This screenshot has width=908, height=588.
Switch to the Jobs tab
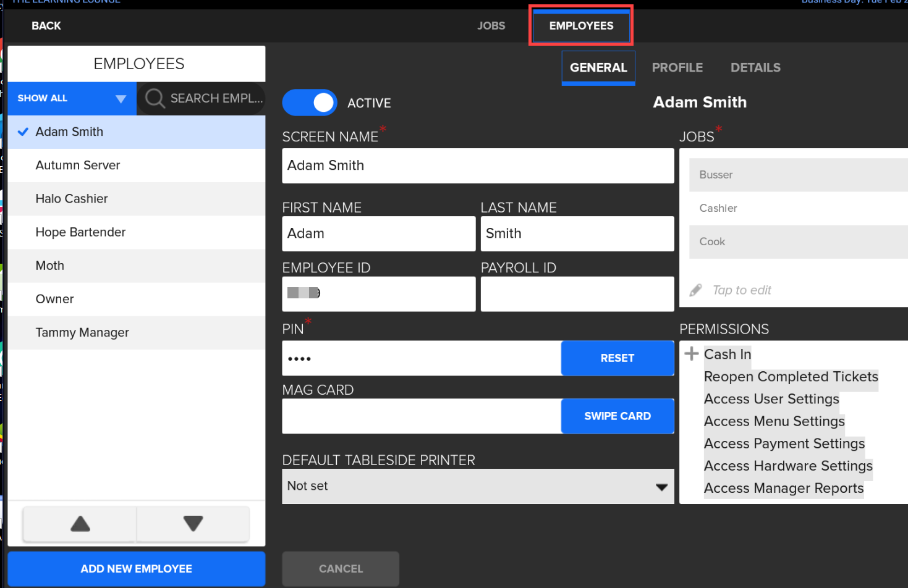coord(491,26)
